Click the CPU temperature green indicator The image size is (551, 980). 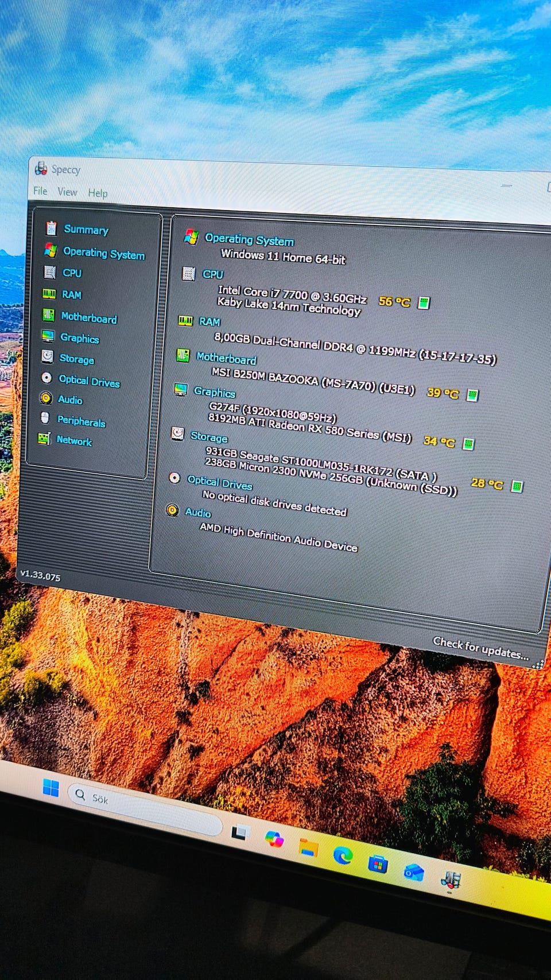click(x=424, y=303)
